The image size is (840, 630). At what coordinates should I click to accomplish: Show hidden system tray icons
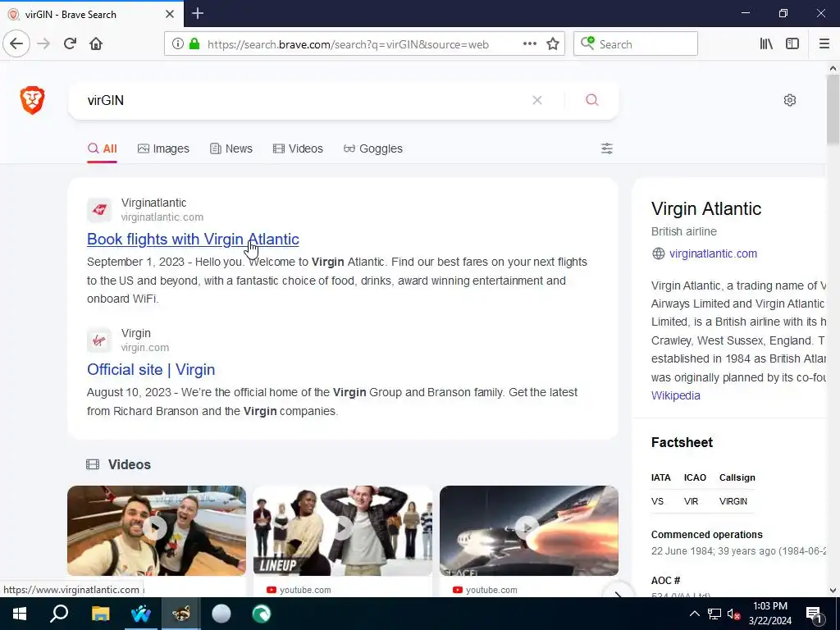pos(694,614)
